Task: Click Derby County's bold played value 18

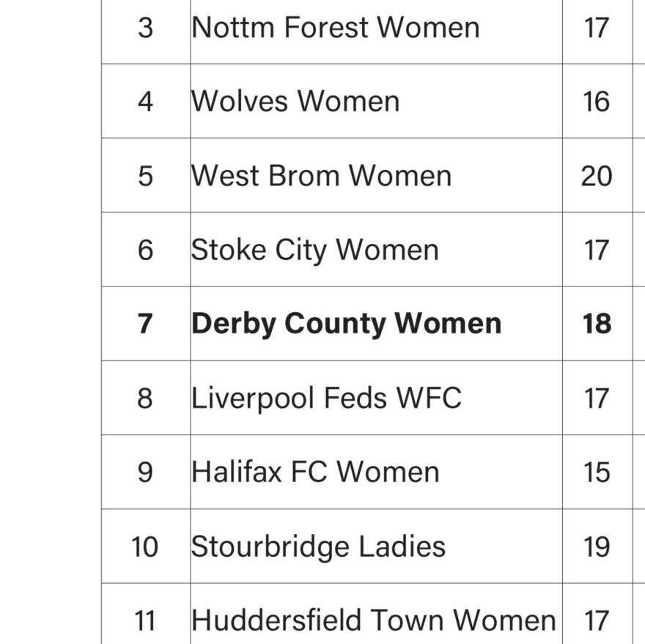Action: pyautogui.click(x=597, y=324)
